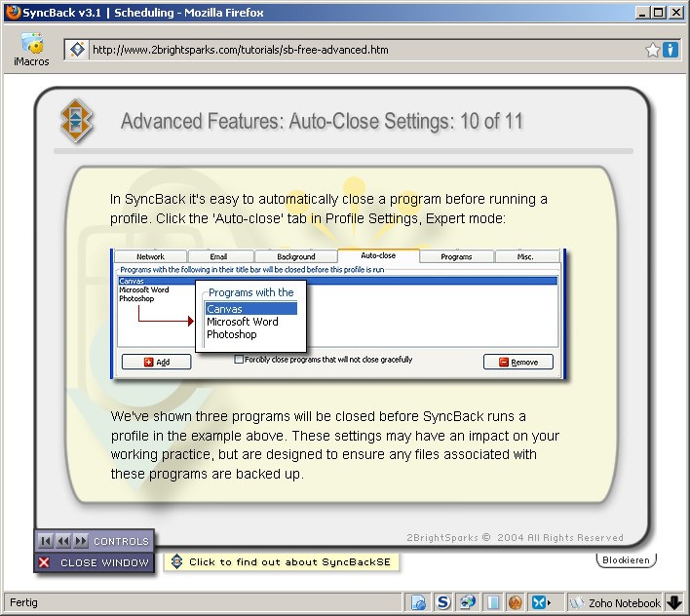Select the Network tab in the settings image
The width and height of the screenshot is (690, 616).
pyautogui.click(x=150, y=256)
